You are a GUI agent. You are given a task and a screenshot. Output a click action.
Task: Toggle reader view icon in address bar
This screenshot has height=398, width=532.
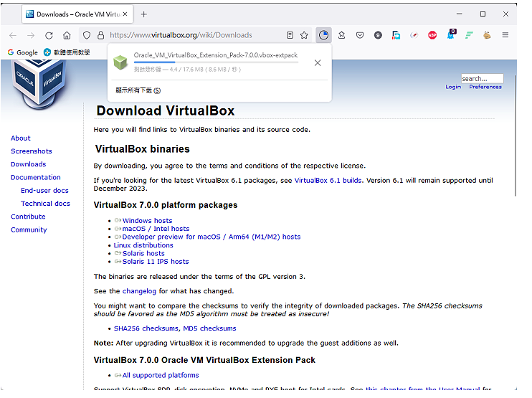290,35
